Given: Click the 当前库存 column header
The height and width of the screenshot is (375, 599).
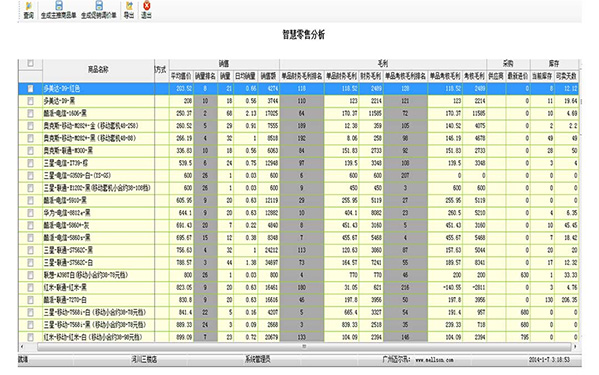Looking at the screenshot, I should [542, 76].
